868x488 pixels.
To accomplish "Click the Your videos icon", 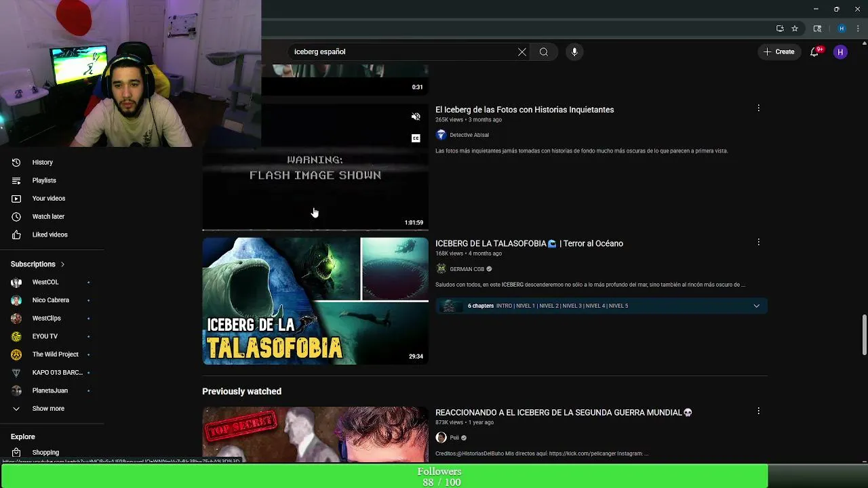I will click(16, 199).
